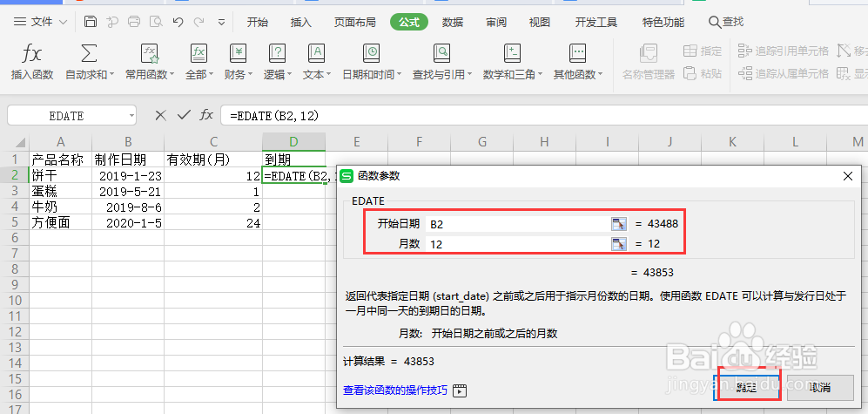Open the Common Functions (常用函数) icon
The height and width of the screenshot is (414, 868).
pyautogui.click(x=150, y=54)
